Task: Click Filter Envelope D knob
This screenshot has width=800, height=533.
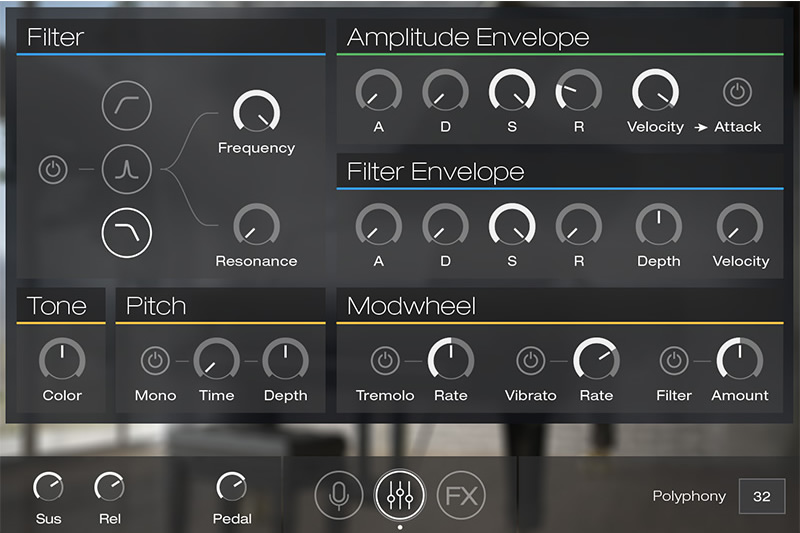Action: 445,226
